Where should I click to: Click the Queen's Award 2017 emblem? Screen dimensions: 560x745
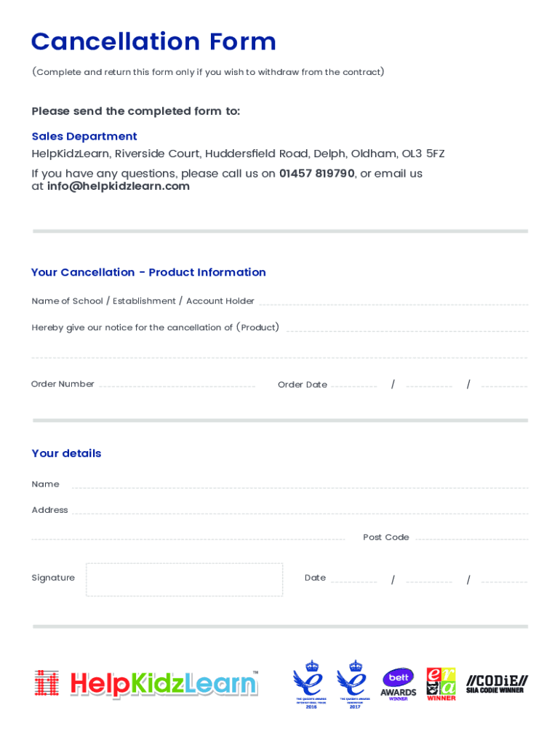355,684
